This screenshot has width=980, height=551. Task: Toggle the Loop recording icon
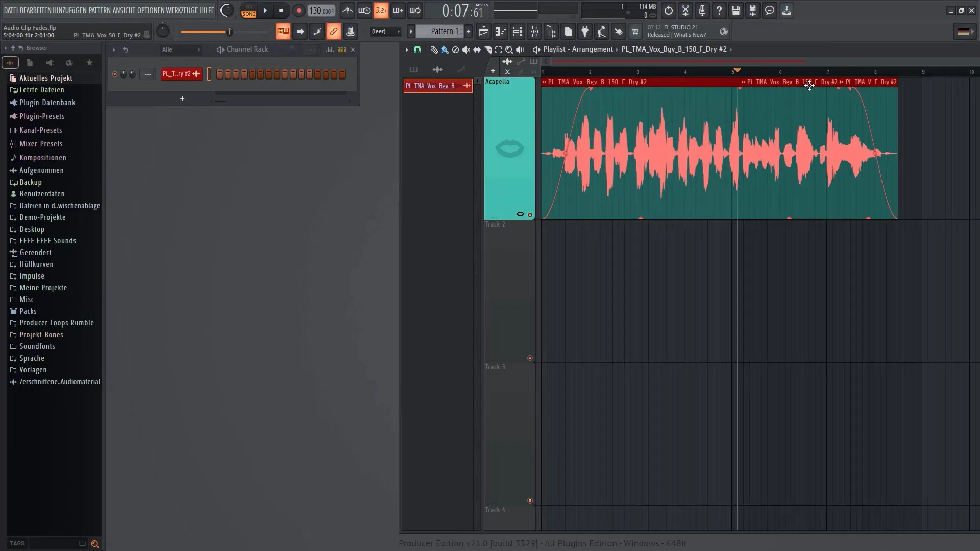[x=416, y=10]
